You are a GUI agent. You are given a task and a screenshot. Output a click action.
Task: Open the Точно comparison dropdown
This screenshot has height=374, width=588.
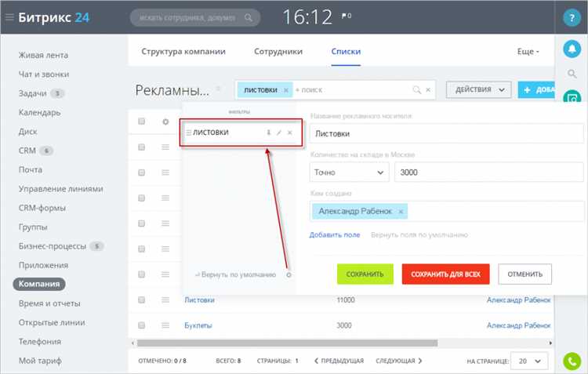[x=349, y=172]
